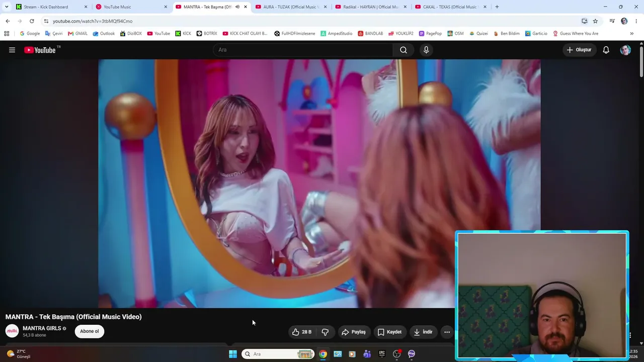This screenshot has height=362, width=644.
Task: Download the video with İndir
Action: (x=423, y=332)
